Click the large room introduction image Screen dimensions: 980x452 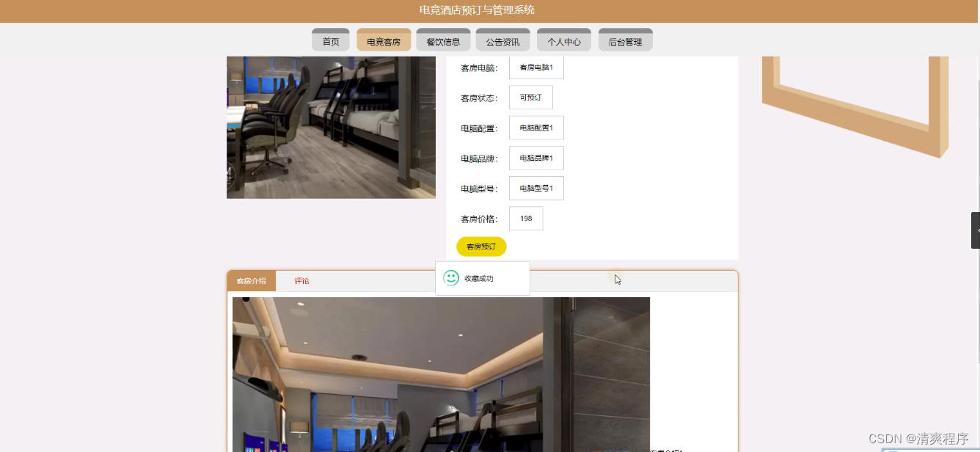[441, 374]
